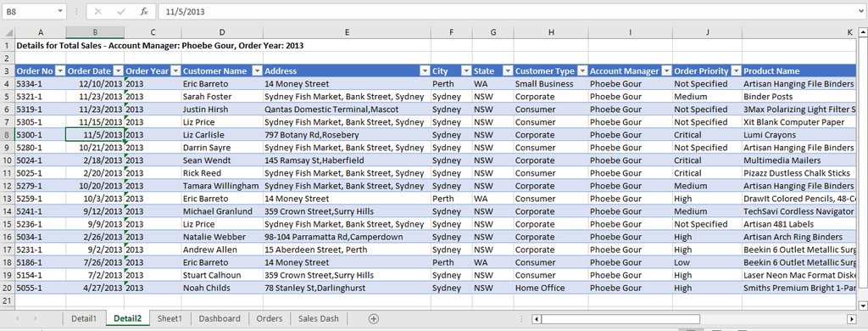The width and height of the screenshot is (868, 331).
Task: Click product cell Multimedia Mailers
Action: [799, 160]
